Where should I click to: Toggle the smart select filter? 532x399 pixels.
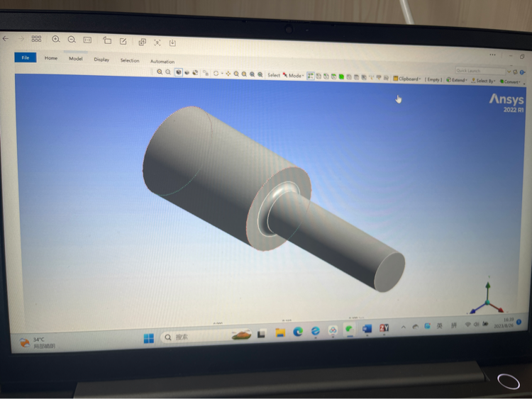click(x=311, y=76)
